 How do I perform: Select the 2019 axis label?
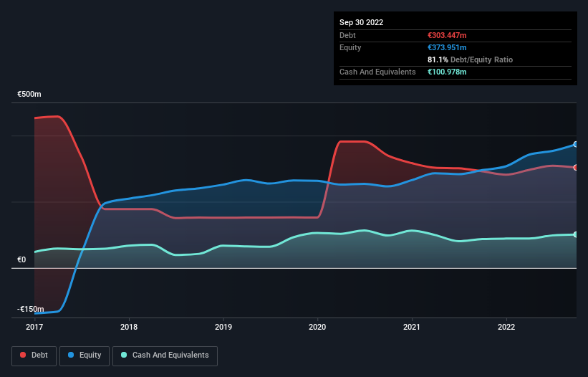pos(223,327)
